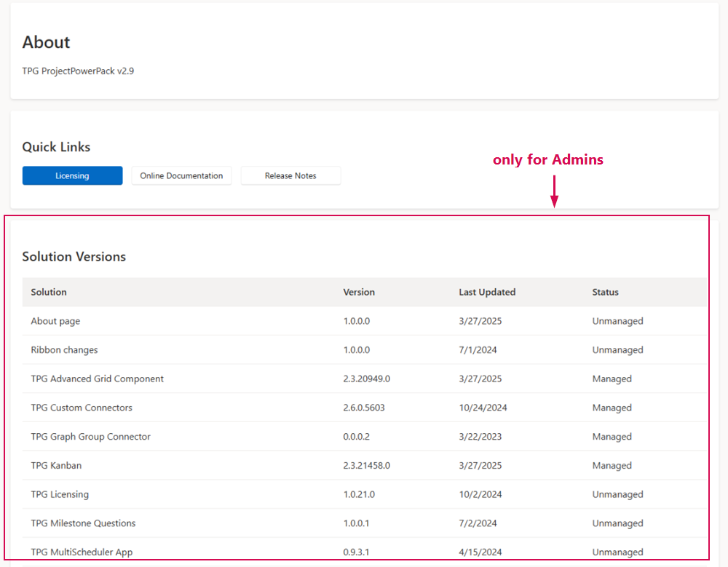This screenshot has width=728, height=567.
Task: Sort by the Solution column header
Action: click(49, 292)
